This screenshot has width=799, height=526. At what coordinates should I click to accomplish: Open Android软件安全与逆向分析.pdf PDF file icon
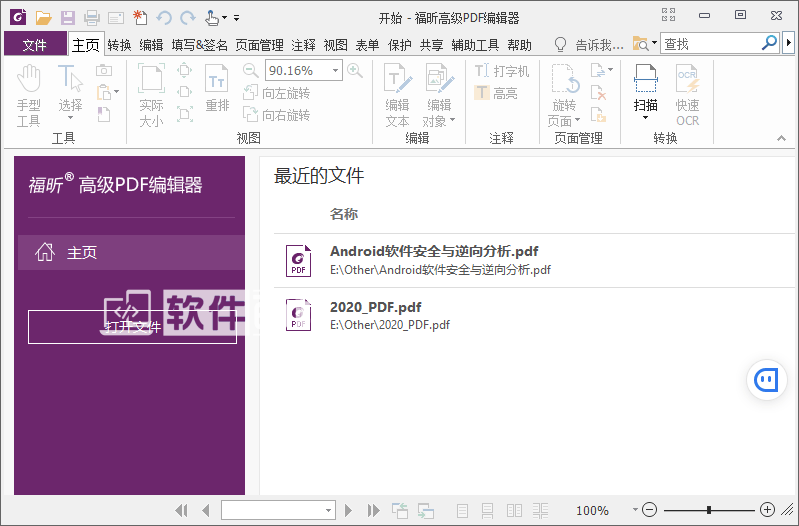point(298,260)
